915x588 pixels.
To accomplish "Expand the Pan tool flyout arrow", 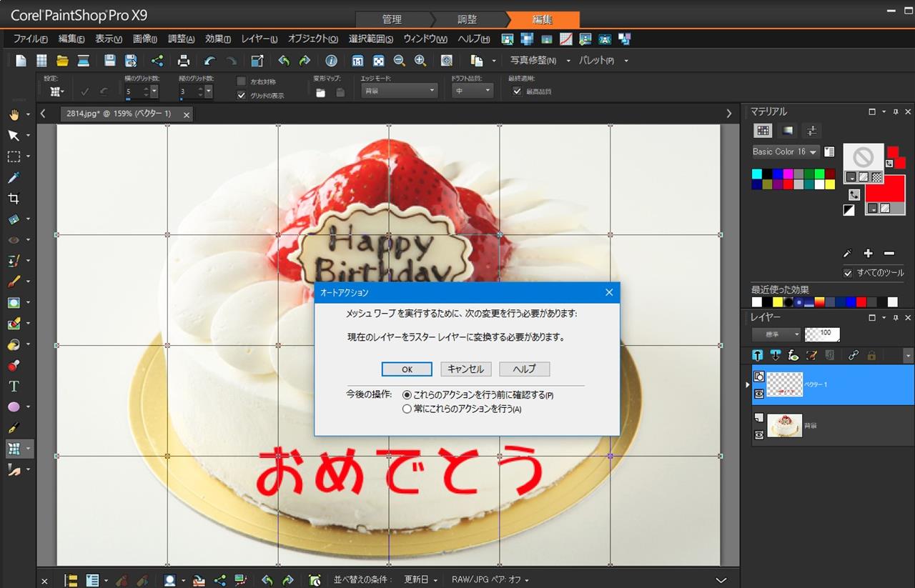I will coord(29,114).
